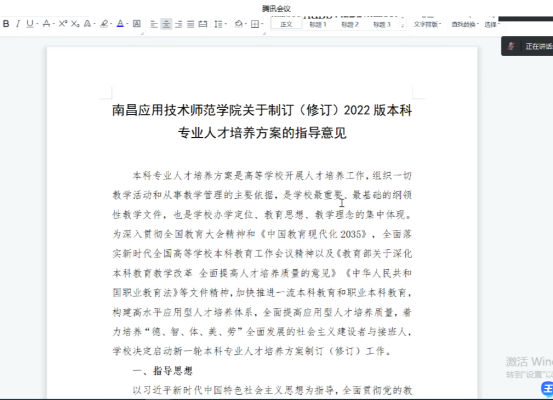
Task: Align text left in the toolbar
Action: 154,24
